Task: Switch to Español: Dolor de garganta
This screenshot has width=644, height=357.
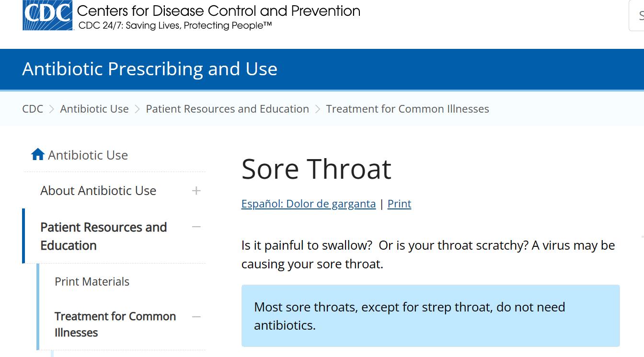Action: coord(308,204)
